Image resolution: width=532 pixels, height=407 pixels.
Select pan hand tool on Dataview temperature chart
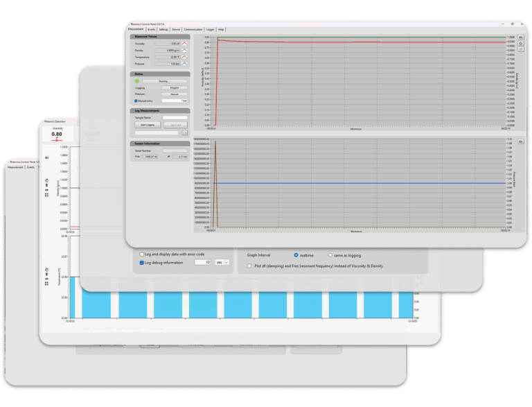(47, 270)
